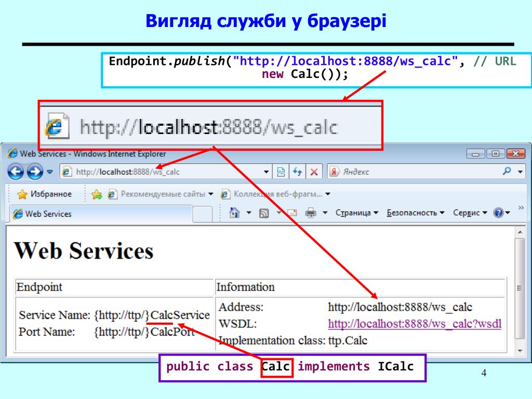Maximize the Internet Explorer window

click(x=495, y=154)
